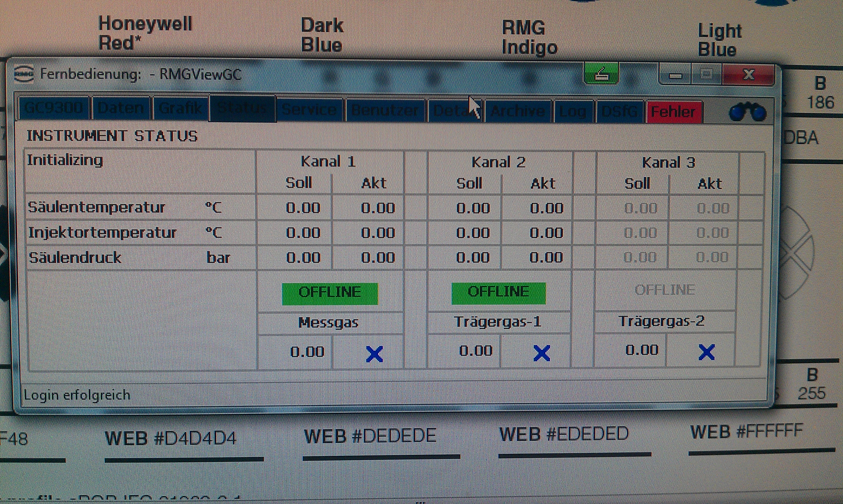Click the blue X under Trägergas-2

pos(706,352)
